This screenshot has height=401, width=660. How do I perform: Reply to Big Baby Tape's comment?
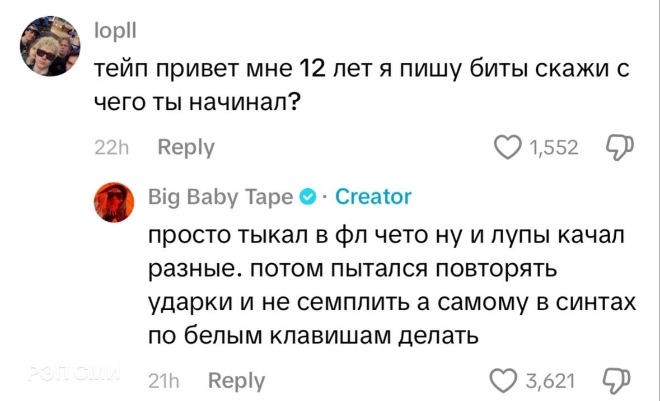pos(236,381)
